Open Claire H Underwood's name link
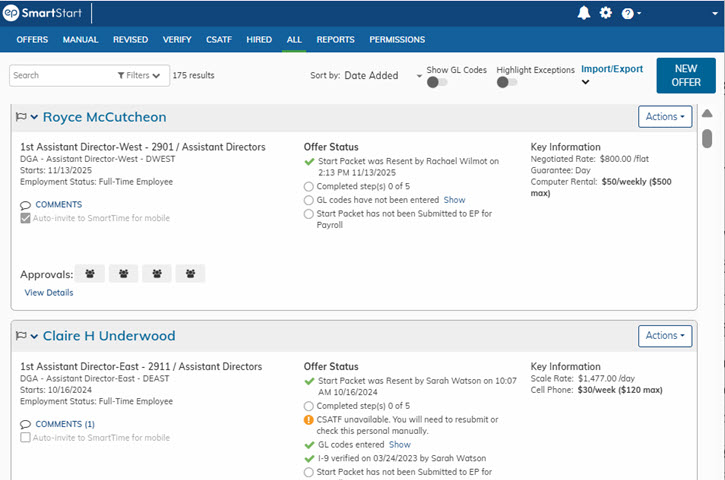 point(109,336)
